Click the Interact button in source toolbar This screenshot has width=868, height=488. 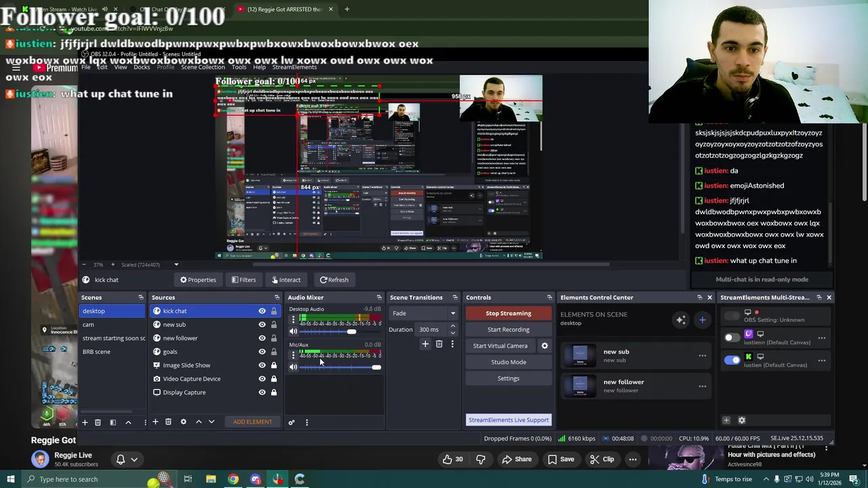pyautogui.click(x=285, y=280)
